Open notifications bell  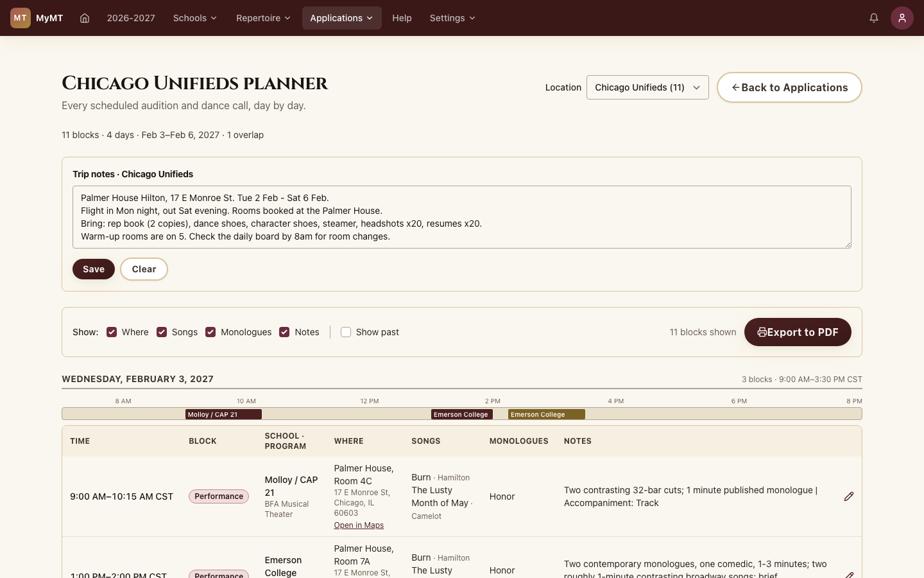pos(874,18)
